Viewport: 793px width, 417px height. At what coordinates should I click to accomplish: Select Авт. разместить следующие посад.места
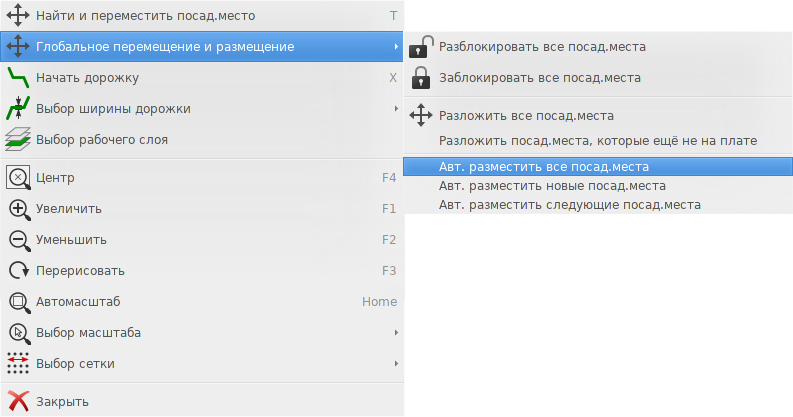pos(598,205)
